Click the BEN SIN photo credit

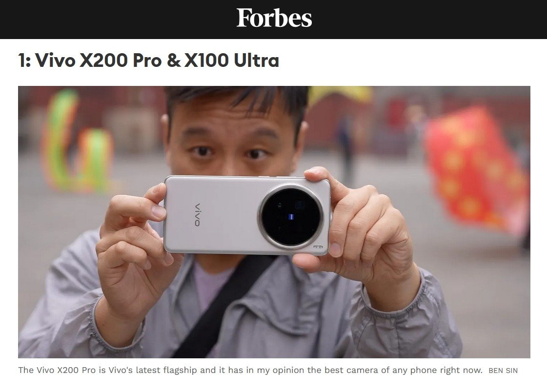point(503,371)
